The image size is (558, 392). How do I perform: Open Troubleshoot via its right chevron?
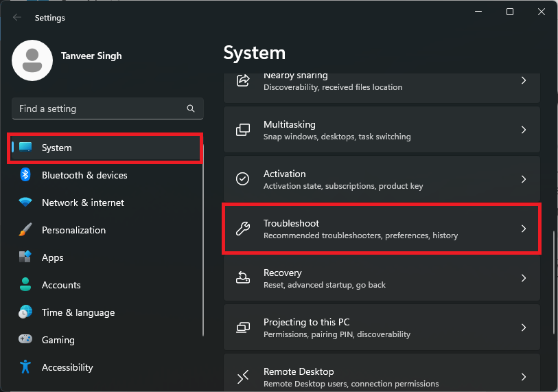pyautogui.click(x=524, y=228)
